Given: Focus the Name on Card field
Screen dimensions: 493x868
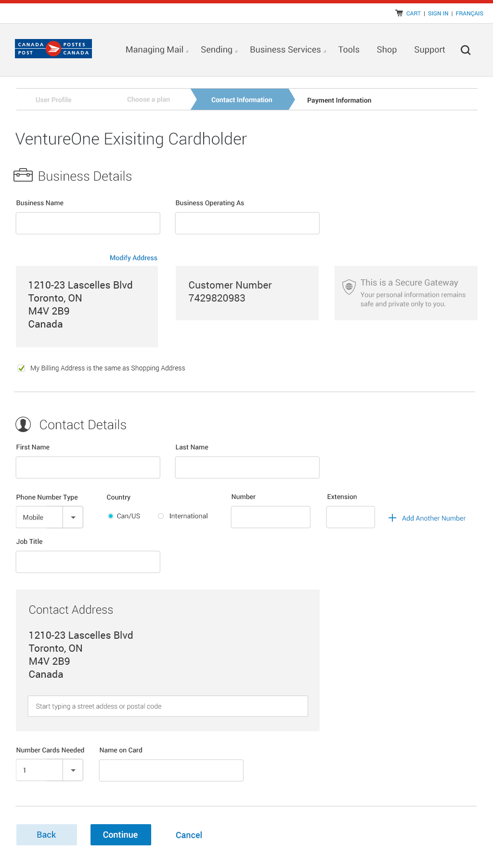Looking at the screenshot, I should pyautogui.click(x=171, y=770).
